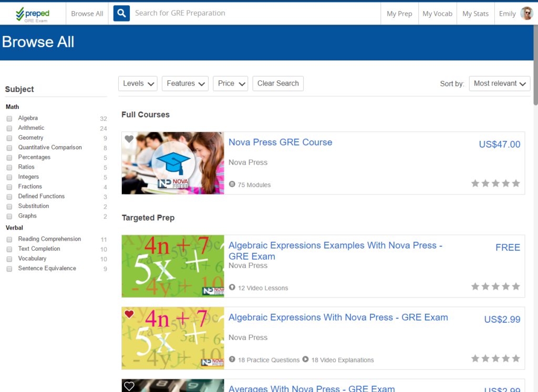Viewport: 538px width, 392px height.
Task: Focus the Search for GRE Preparation field
Action: pyautogui.click(x=256, y=13)
